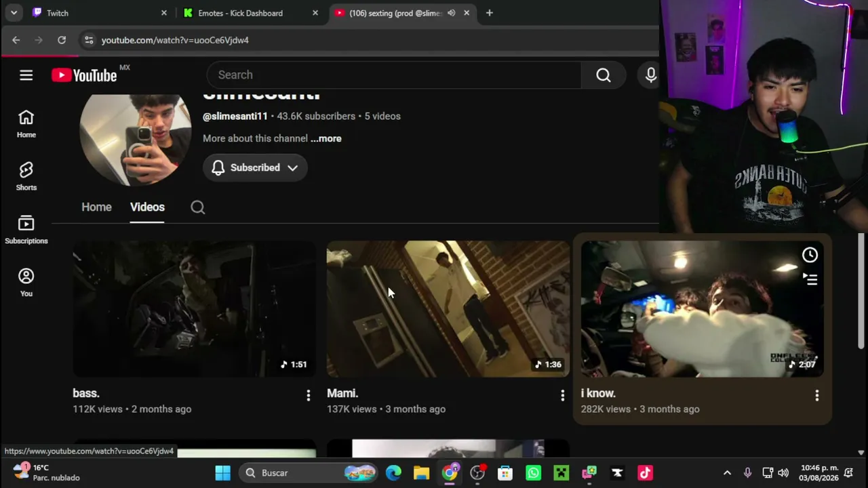Open the Windows Start menu
Viewport: 868px width, 488px height.
point(222,473)
